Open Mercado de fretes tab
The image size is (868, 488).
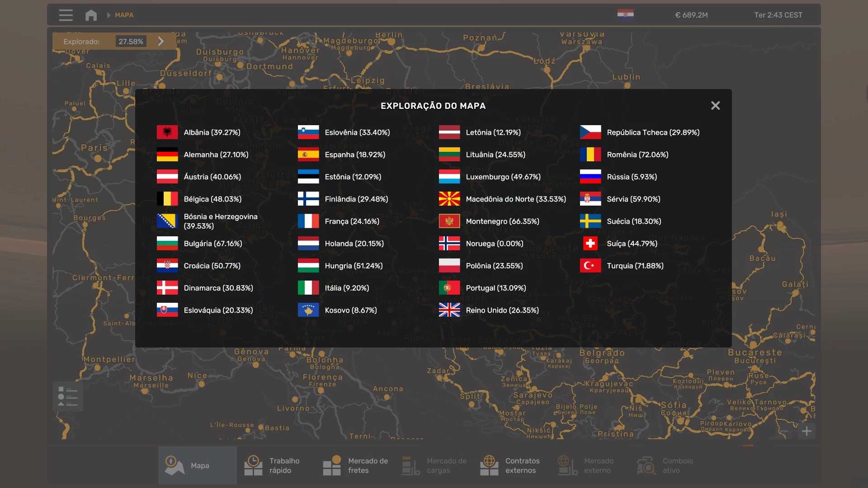(355, 465)
